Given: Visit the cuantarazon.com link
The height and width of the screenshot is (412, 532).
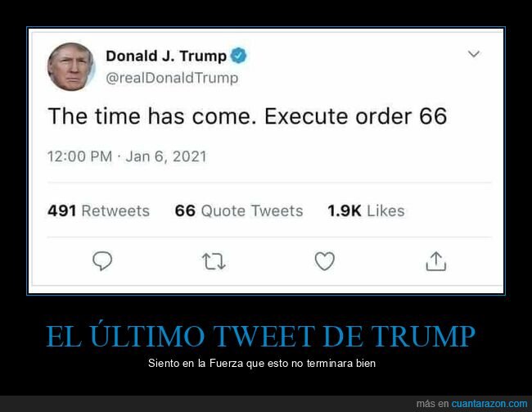Looking at the screenshot, I should 489,404.
